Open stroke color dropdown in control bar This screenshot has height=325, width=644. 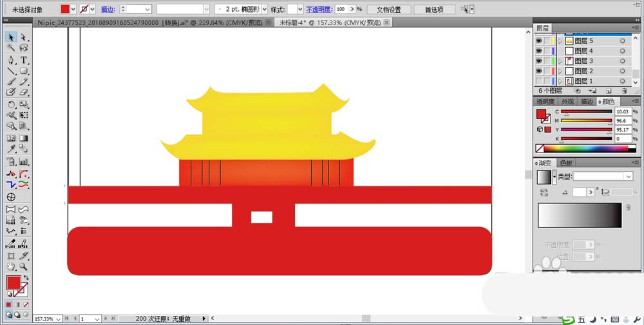[92, 9]
